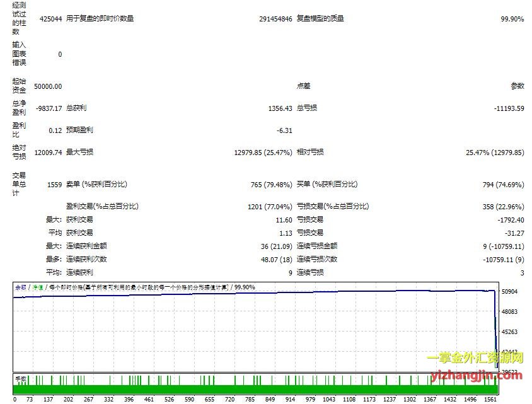Screen dimensions: 532x404
Task: Select the label 用于复盘的即时价数量
Action: (x=100, y=19)
